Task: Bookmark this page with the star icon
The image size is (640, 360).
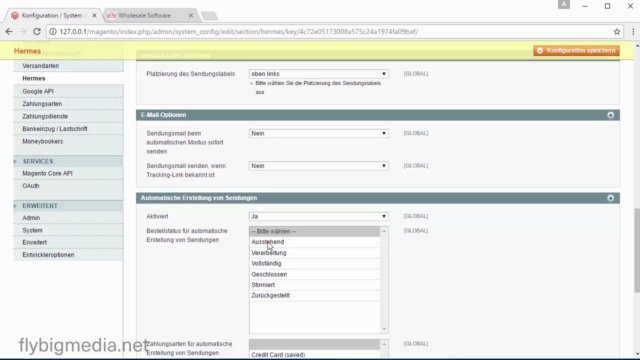Action: (617, 31)
